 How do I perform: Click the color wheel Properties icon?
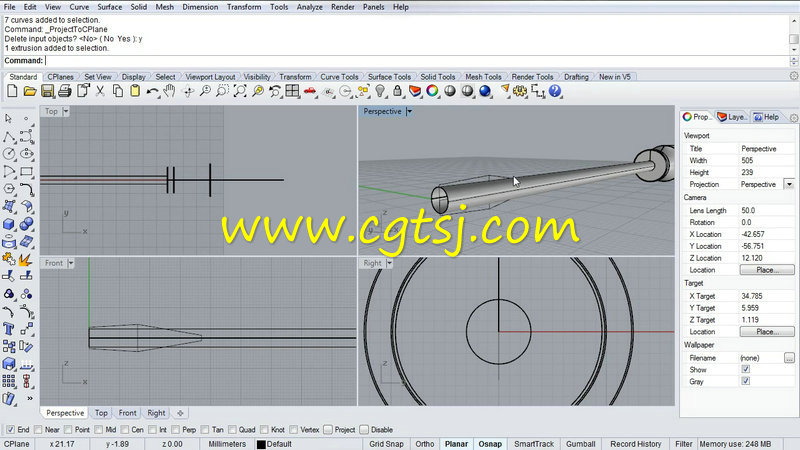[x=432, y=91]
